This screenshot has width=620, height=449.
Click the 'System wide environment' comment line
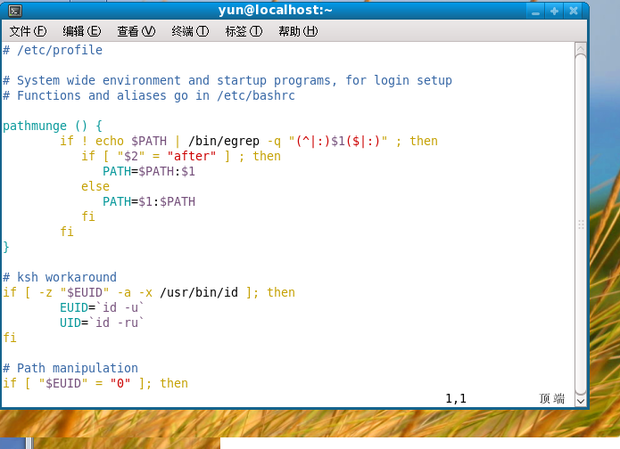click(x=228, y=81)
